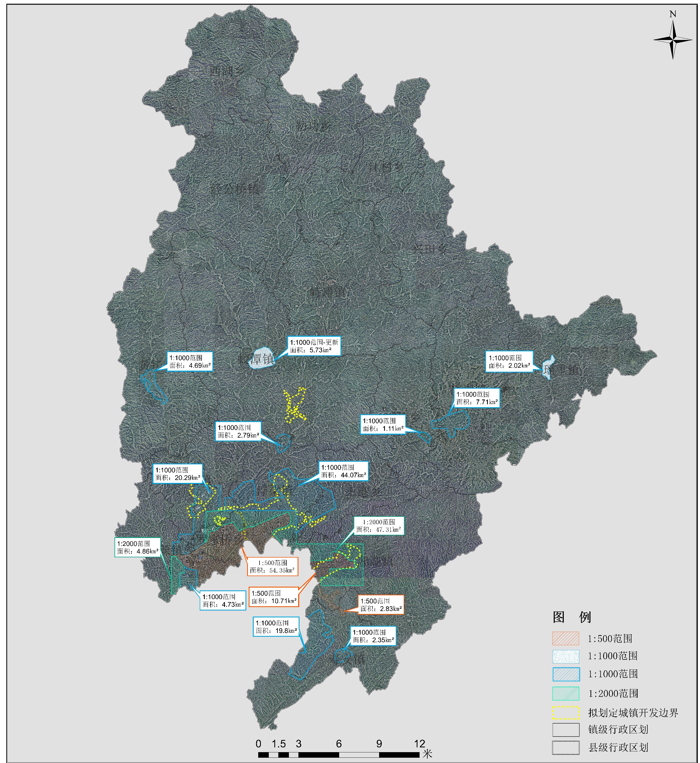Click the 19.8km² area callout label
Image resolution: width=700 pixels, height=763 pixels.
pyautogui.click(x=276, y=627)
